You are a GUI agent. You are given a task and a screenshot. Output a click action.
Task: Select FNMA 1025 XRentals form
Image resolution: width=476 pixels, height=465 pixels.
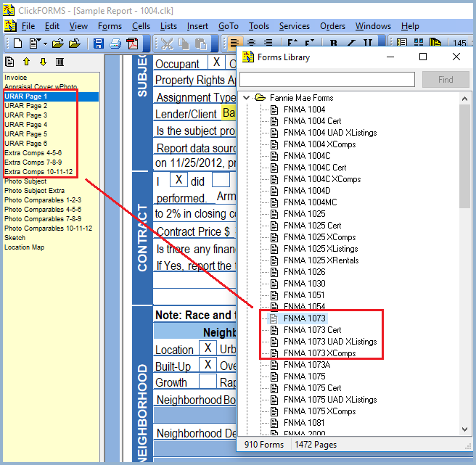(321, 260)
